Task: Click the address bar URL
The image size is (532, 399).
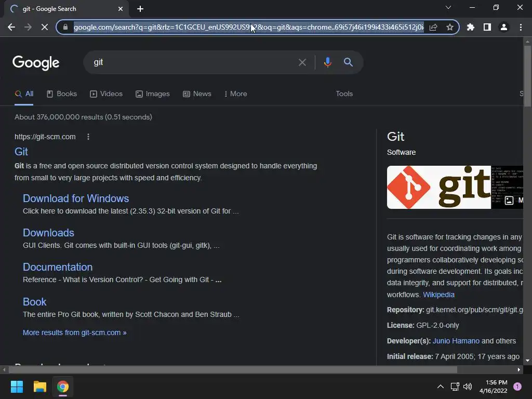Action: 248,27
